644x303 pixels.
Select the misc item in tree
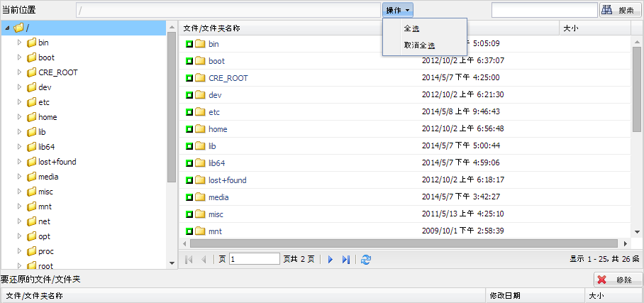coord(45,192)
